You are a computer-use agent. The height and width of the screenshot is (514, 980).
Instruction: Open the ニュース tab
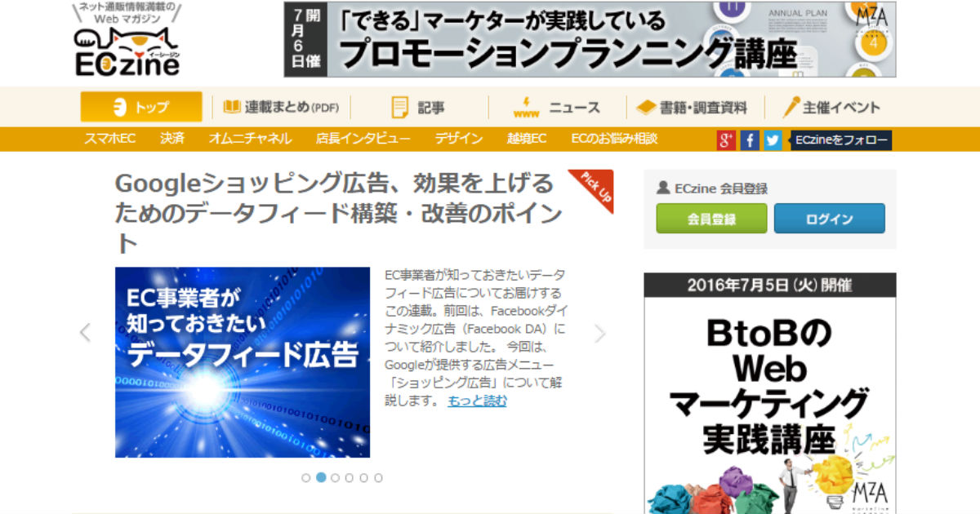[557, 107]
